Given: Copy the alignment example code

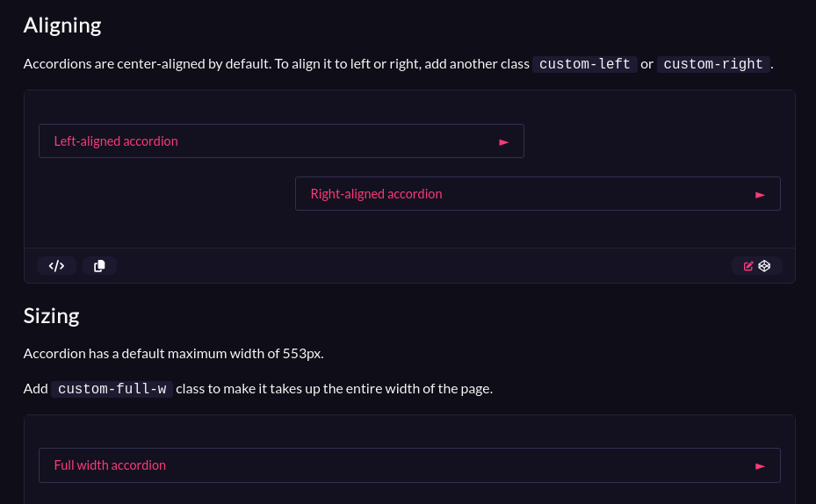Looking at the screenshot, I should click(x=99, y=266).
